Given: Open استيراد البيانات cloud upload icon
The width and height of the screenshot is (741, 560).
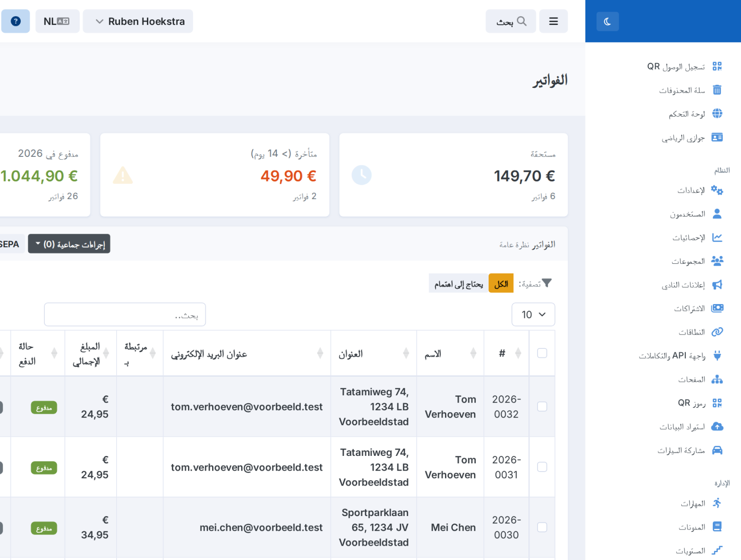Looking at the screenshot, I should tap(717, 427).
